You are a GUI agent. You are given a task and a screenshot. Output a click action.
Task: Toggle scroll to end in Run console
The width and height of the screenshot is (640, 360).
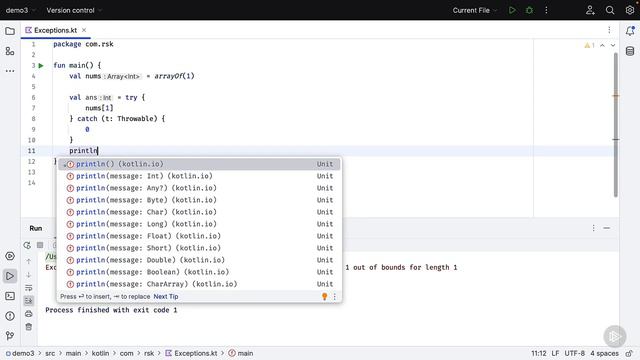pyautogui.click(x=29, y=301)
